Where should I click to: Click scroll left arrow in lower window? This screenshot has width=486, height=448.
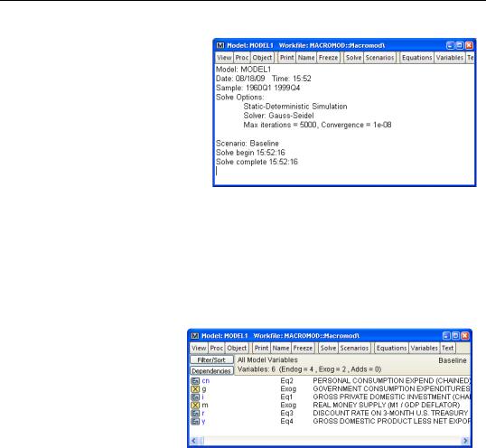click(194, 441)
